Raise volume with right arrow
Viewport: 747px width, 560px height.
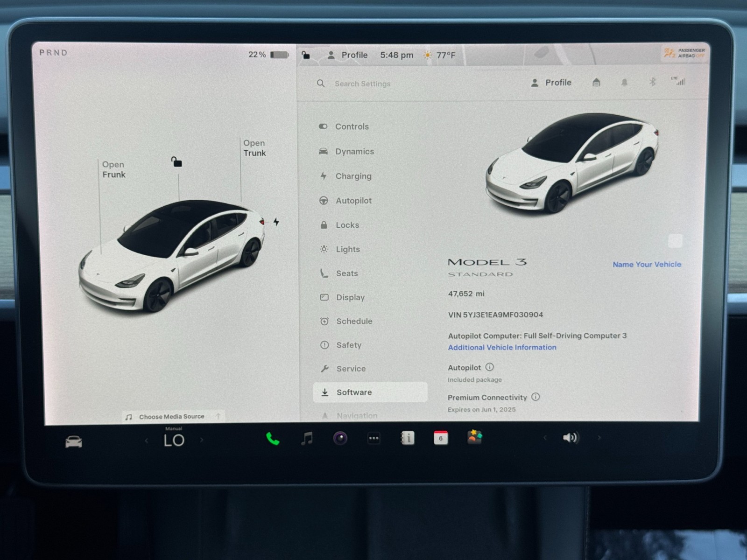599,438
